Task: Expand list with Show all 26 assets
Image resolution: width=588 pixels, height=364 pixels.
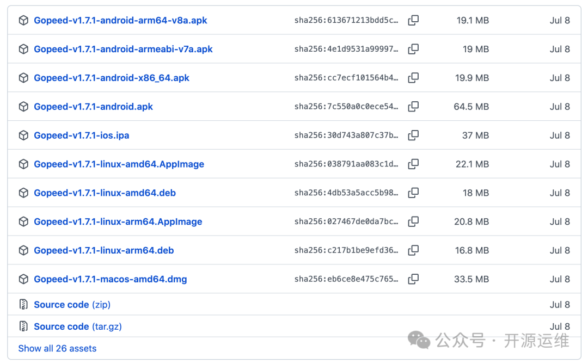Action: pyautogui.click(x=57, y=348)
